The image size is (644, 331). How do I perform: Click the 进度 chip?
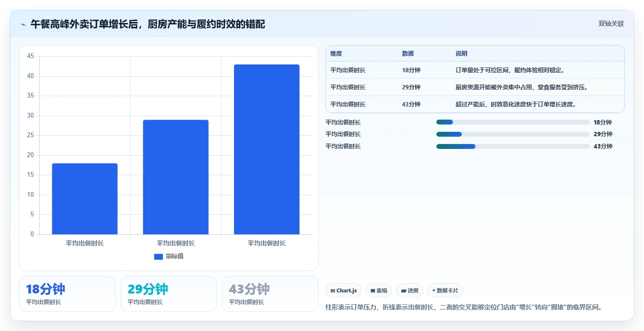409,290
